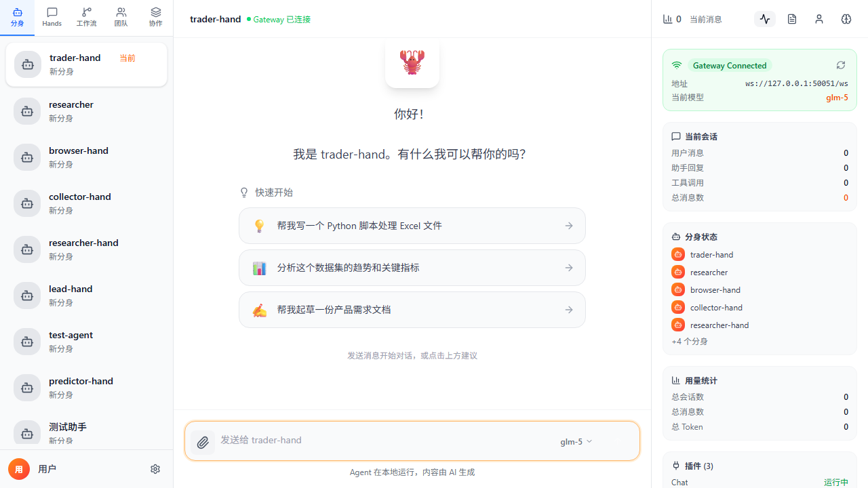868x488 pixels.
Task: Open the brain icon in top-right header
Action: [x=846, y=19]
